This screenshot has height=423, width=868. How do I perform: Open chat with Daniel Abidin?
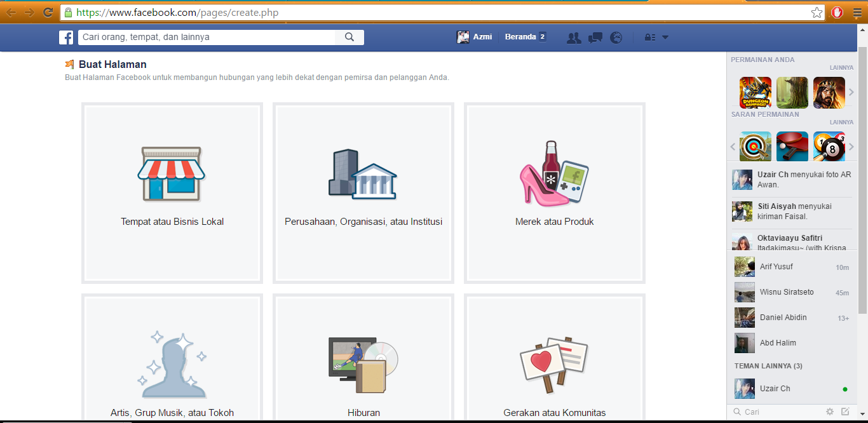792,318
